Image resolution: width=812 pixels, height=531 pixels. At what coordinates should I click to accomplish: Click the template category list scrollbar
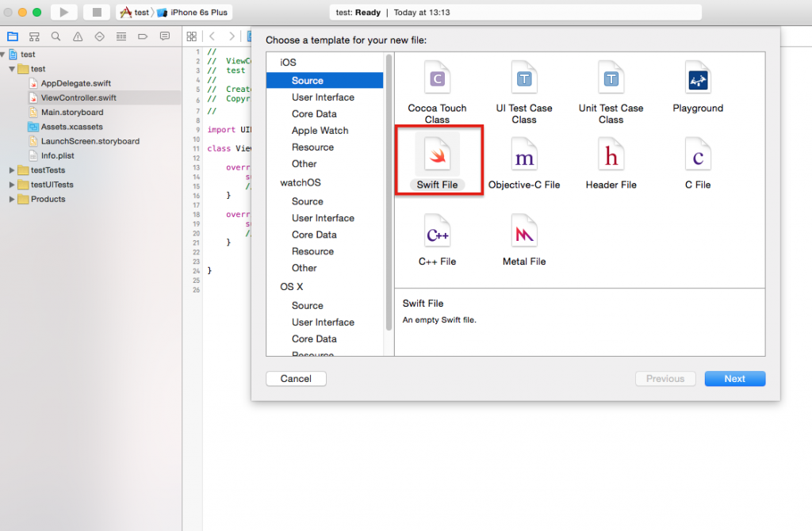(389, 159)
